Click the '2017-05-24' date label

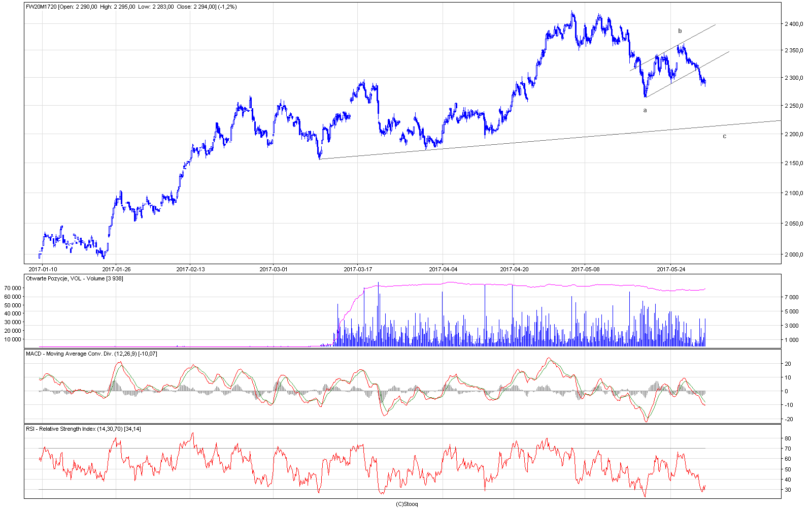[x=671, y=269]
